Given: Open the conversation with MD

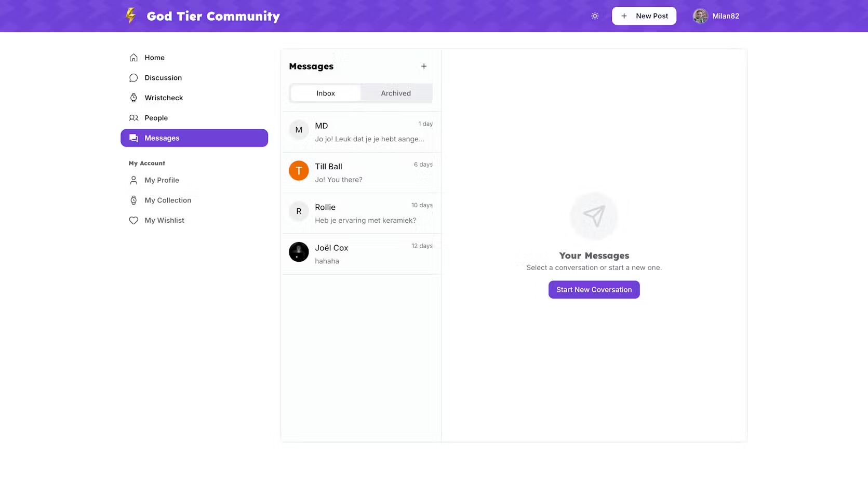Looking at the screenshot, I should 361,132.
